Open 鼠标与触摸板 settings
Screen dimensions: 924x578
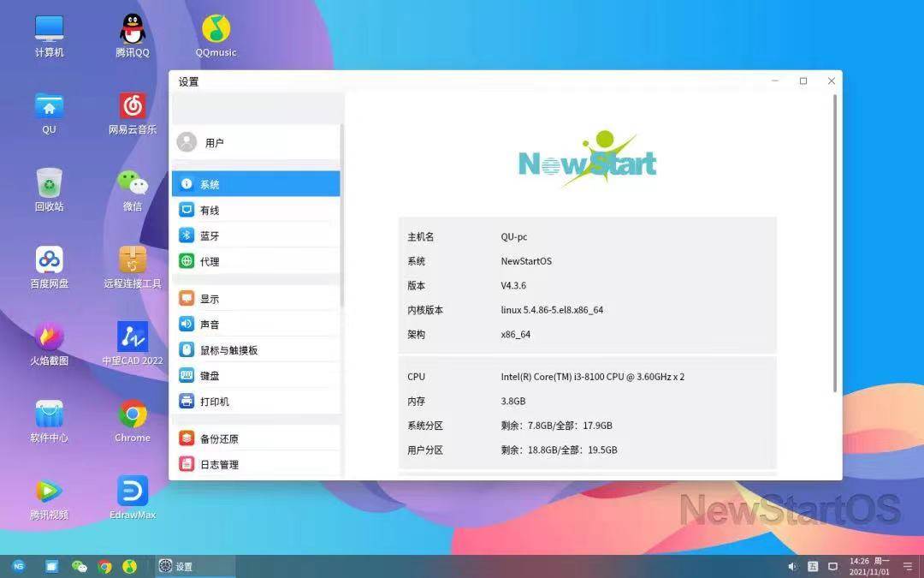pyautogui.click(x=256, y=349)
